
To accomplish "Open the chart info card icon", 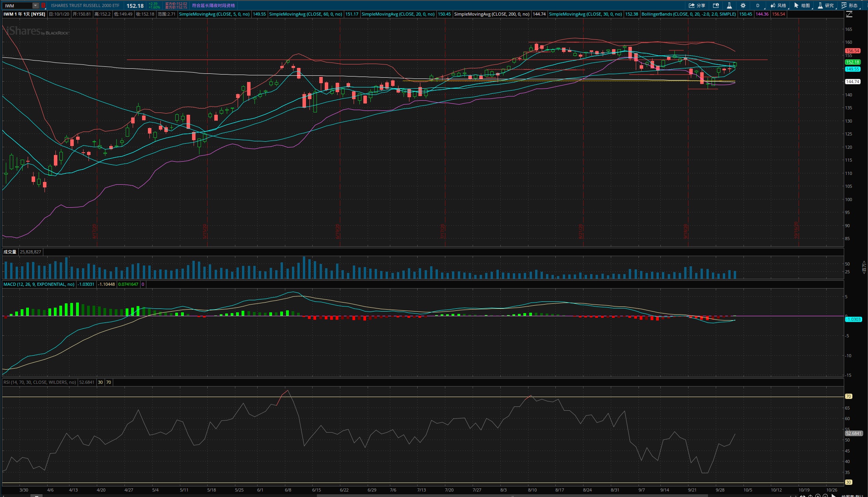I will (716, 5).
